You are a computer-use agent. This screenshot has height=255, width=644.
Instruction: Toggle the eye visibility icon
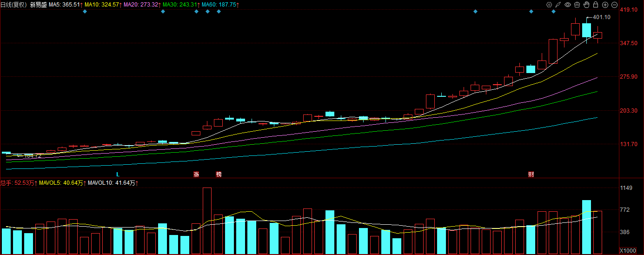point(568,5)
